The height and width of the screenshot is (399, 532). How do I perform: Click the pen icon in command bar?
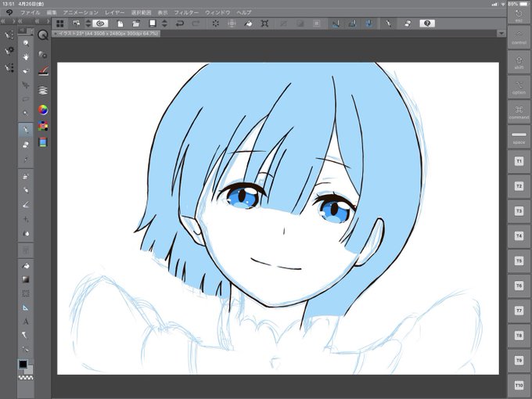pyautogui.click(x=389, y=23)
